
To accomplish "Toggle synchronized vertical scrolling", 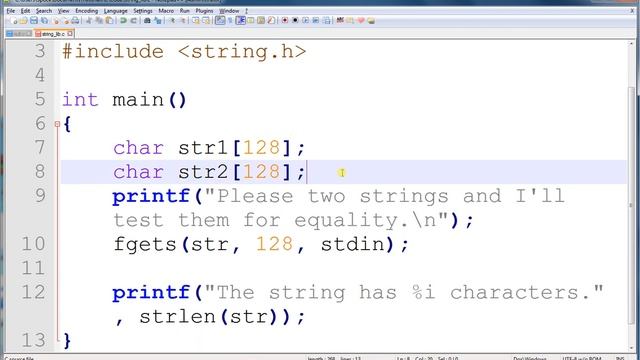I will (x=196, y=20).
